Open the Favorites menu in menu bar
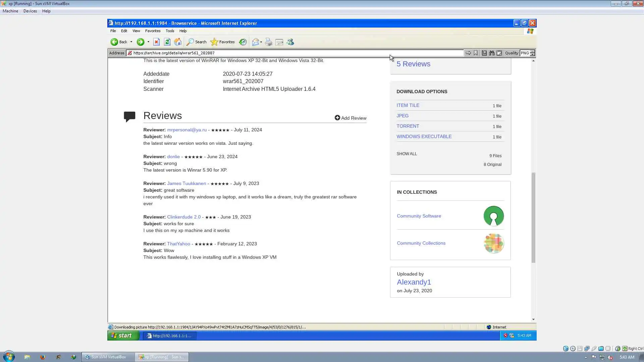Image resolution: width=644 pixels, height=362 pixels. [x=153, y=31]
